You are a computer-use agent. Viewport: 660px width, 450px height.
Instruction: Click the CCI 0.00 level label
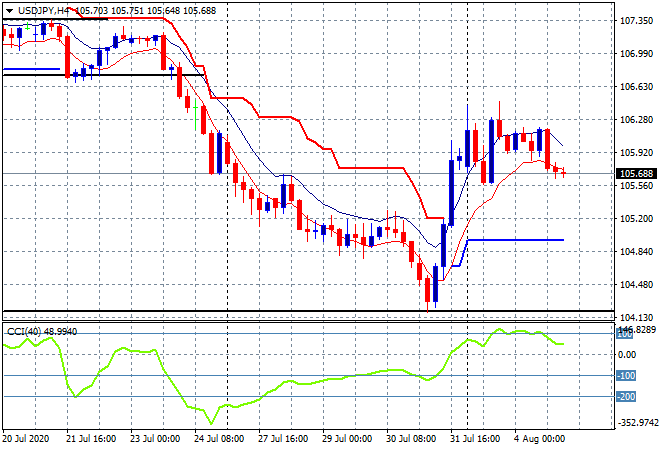[x=627, y=355]
